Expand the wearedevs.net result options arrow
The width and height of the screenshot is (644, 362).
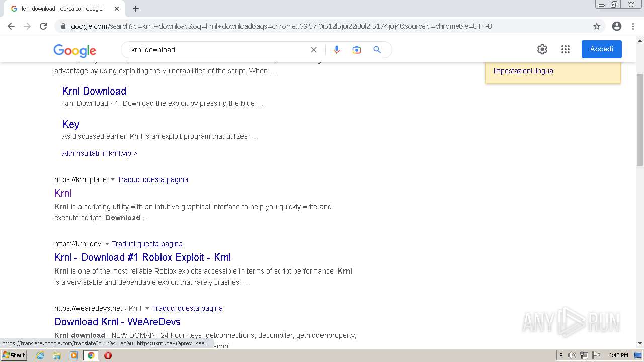pos(147,309)
